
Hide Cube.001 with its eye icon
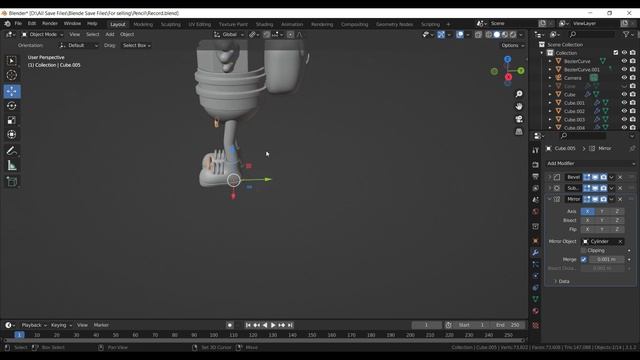tap(624, 103)
